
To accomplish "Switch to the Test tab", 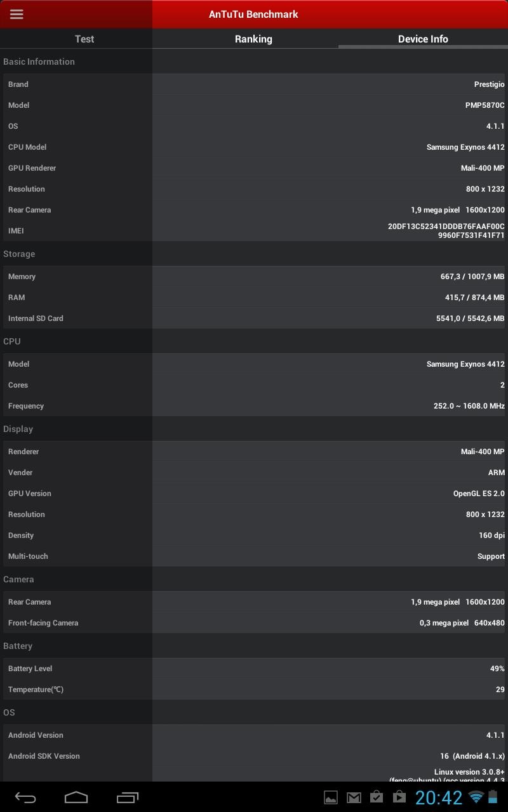I will click(84, 39).
